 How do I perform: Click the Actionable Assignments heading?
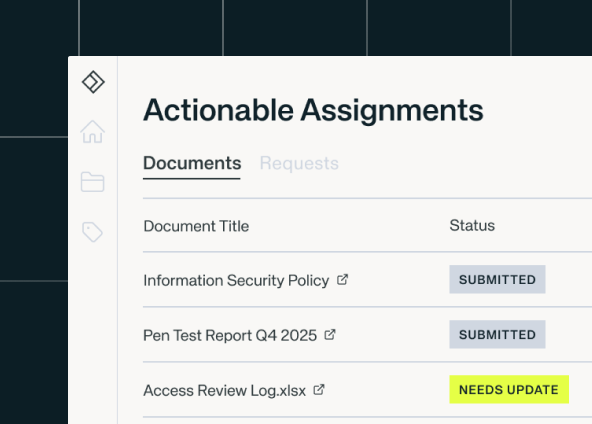(313, 110)
